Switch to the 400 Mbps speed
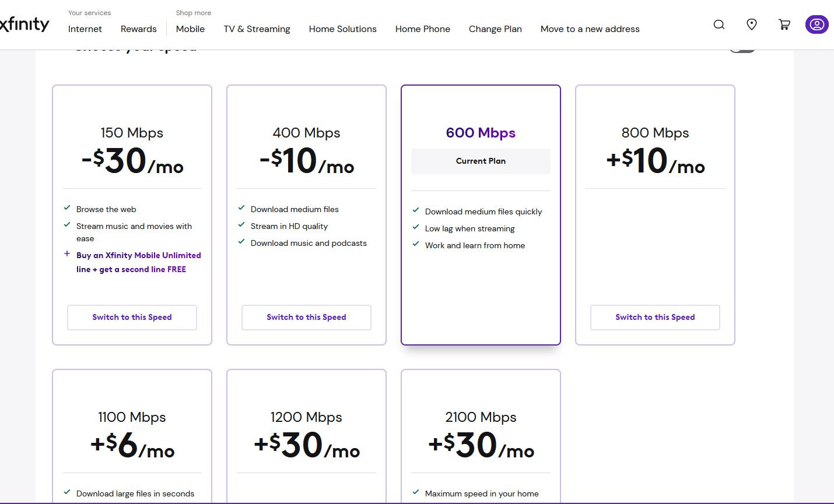 [x=306, y=318]
